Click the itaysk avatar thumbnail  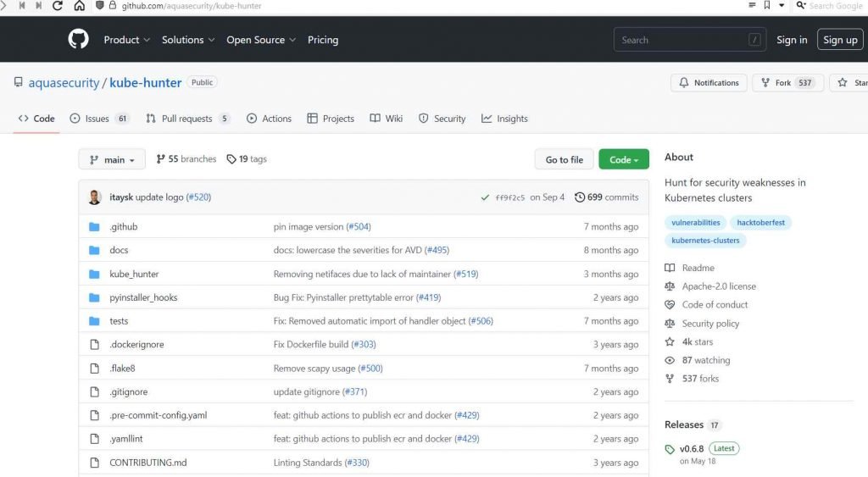point(95,197)
